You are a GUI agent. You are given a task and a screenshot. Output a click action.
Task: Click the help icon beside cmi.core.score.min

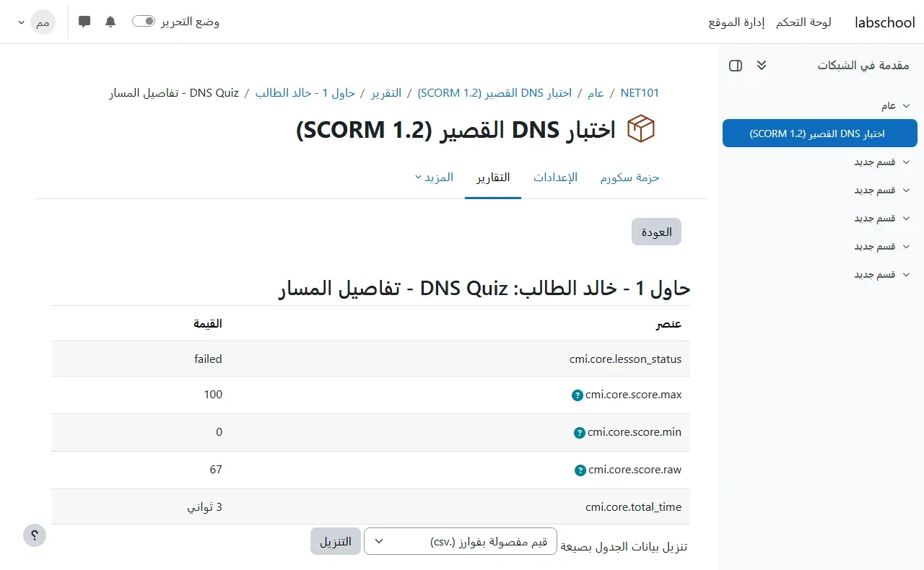[579, 433]
